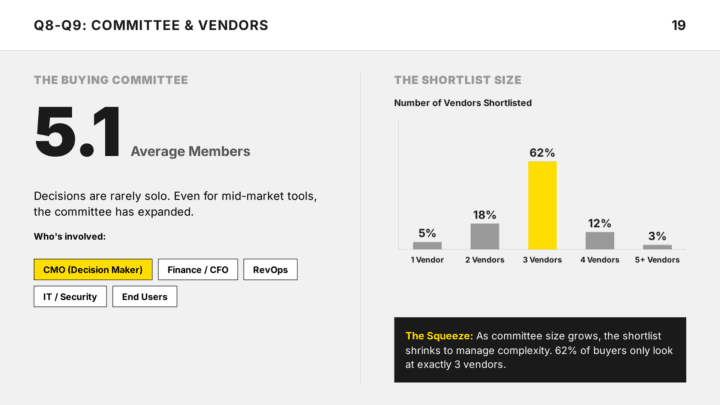
Task: Click the large 5.1 statistic
Action: tap(78, 132)
